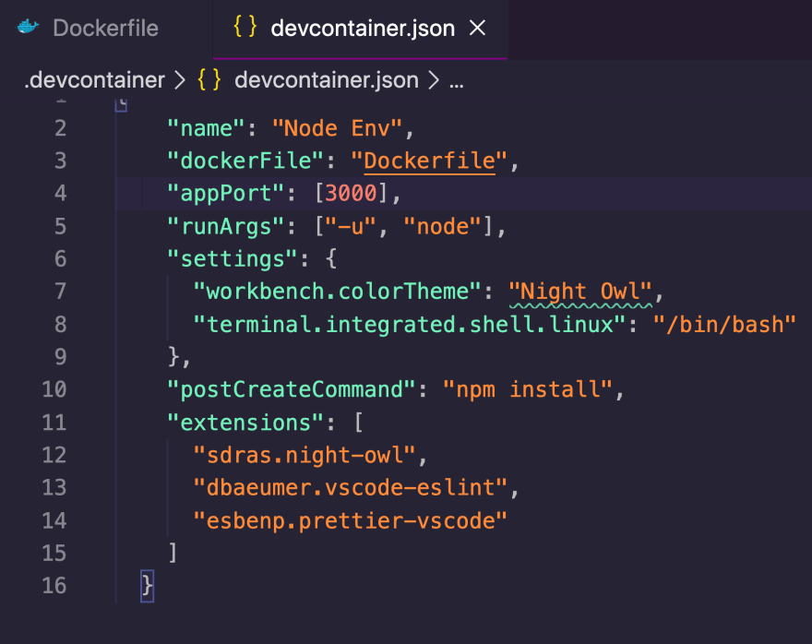Click the "workbench.colorTheme" key

337,292
